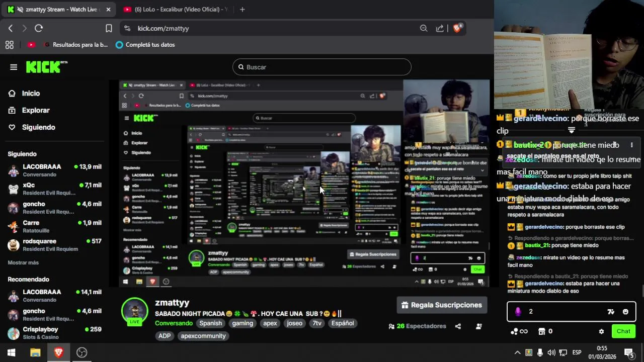This screenshot has width=644, height=362.
Task: Click LACOBRAAA avatar in Siguiendo list
Action: (14, 170)
